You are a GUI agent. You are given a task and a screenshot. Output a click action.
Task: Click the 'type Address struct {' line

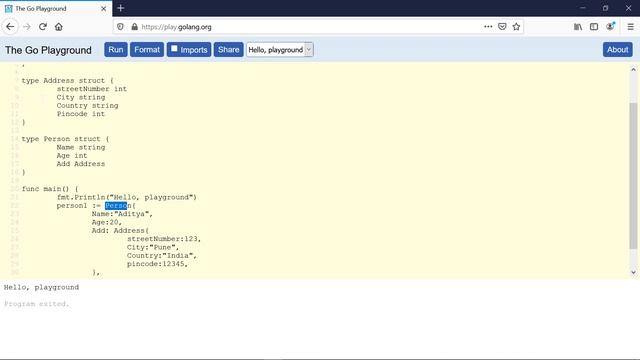tap(68, 81)
